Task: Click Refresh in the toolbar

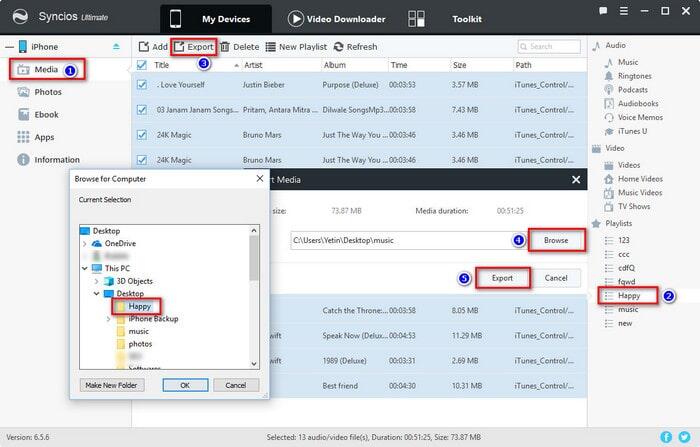Action: (355, 47)
